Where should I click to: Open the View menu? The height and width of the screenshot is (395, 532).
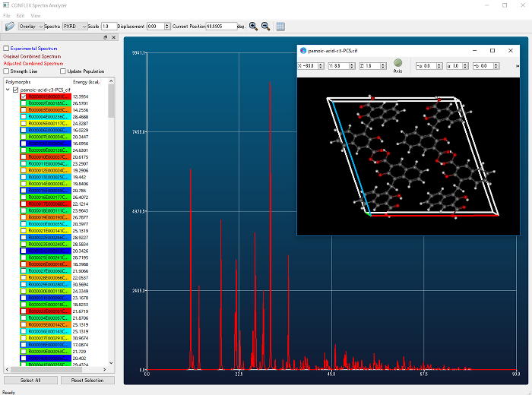pyautogui.click(x=36, y=15)
